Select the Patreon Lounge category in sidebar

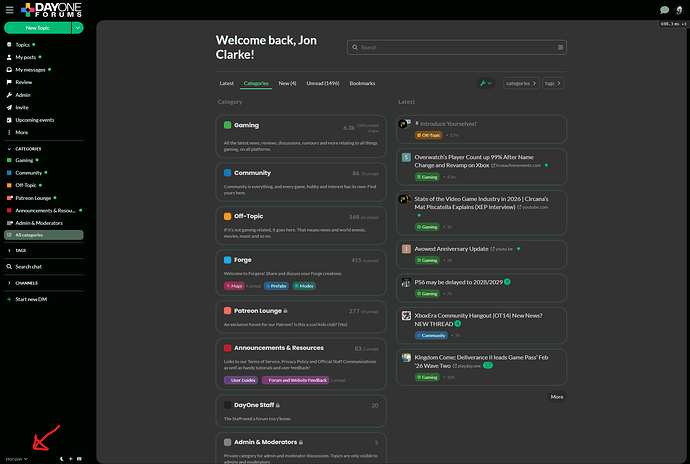[33, 198]
